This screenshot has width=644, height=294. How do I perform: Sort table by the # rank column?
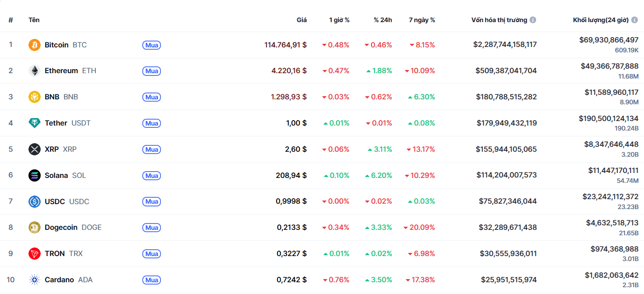[10, 20]
